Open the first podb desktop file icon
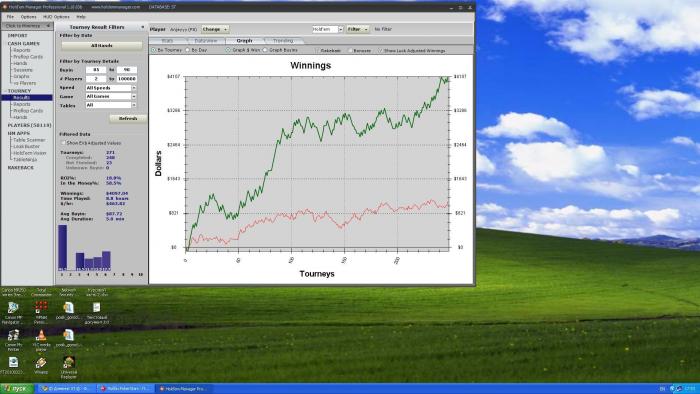This screenshot has width=700, height=394. 68,307
